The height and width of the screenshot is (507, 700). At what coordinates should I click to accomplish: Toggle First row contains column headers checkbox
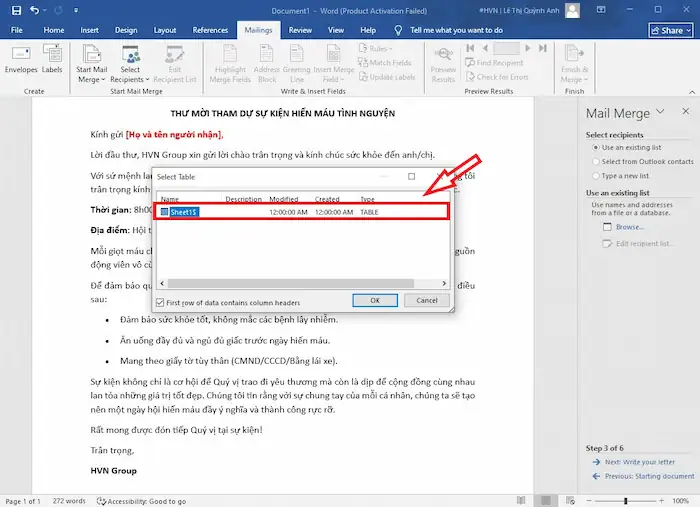[160, 301]
